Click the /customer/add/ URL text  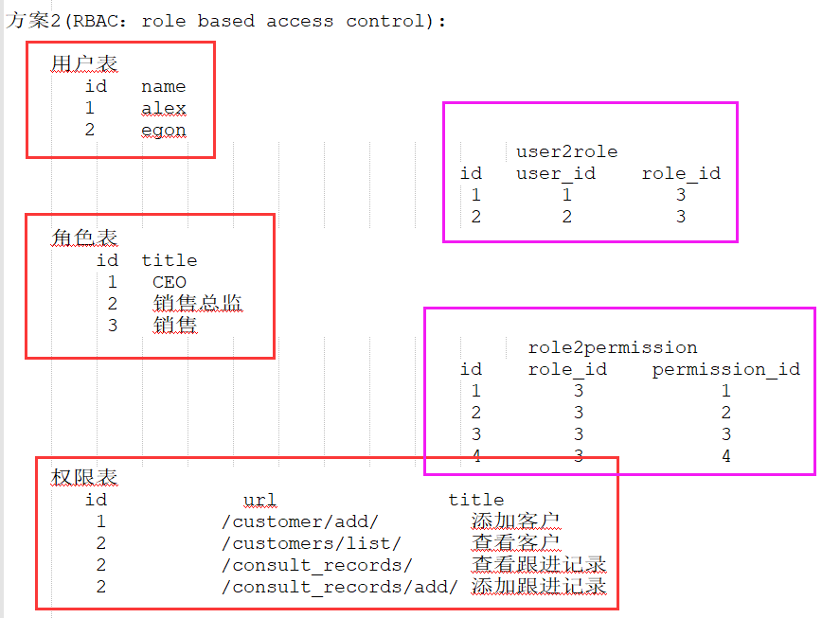click(x=300, y=521)
